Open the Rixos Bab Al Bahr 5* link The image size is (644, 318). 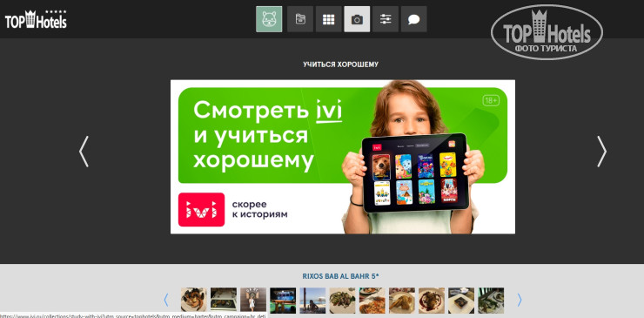pos(340,276)
